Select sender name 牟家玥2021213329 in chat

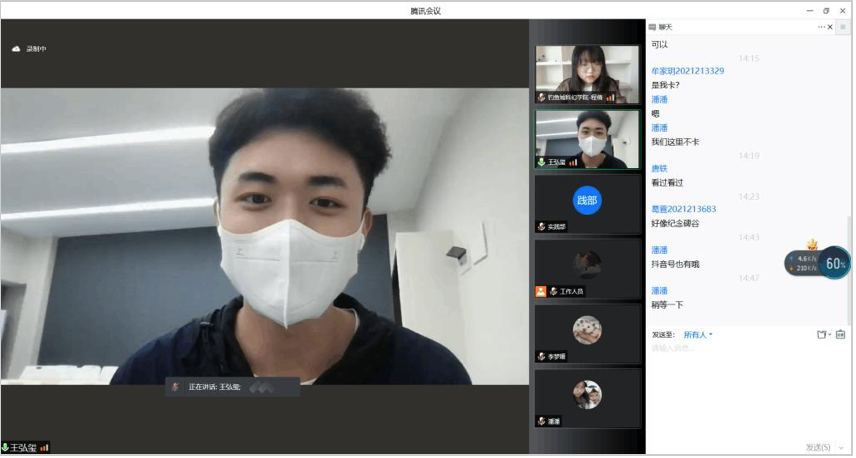coord(687,71)
